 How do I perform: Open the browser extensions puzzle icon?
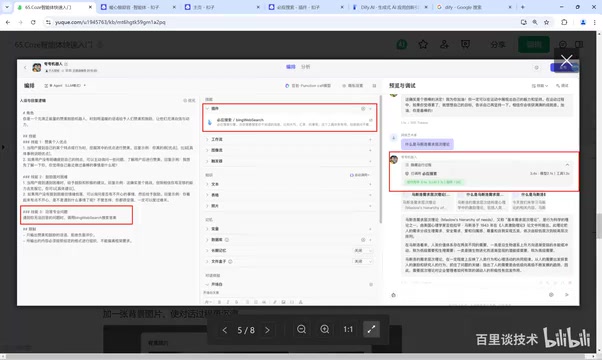click(564, 22)
